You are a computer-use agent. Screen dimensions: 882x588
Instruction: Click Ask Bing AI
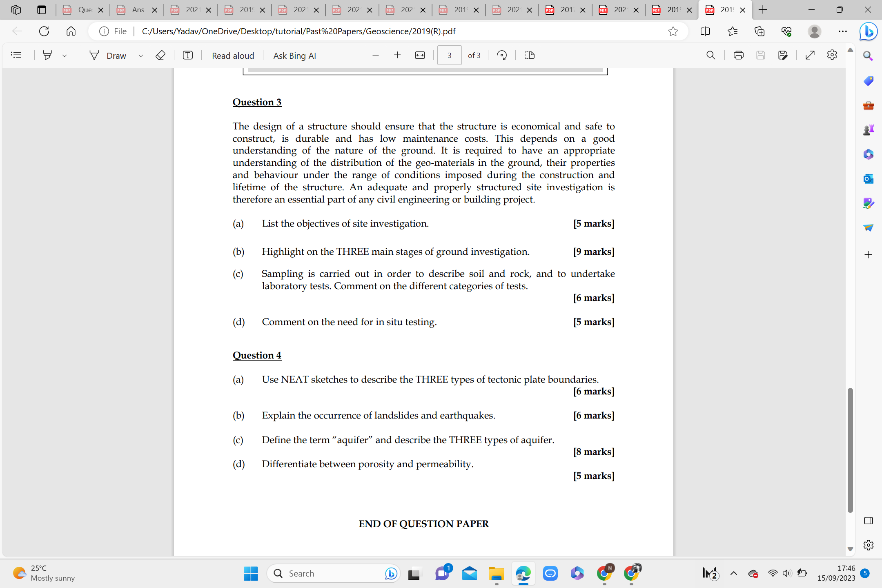(x=295, y=55)
